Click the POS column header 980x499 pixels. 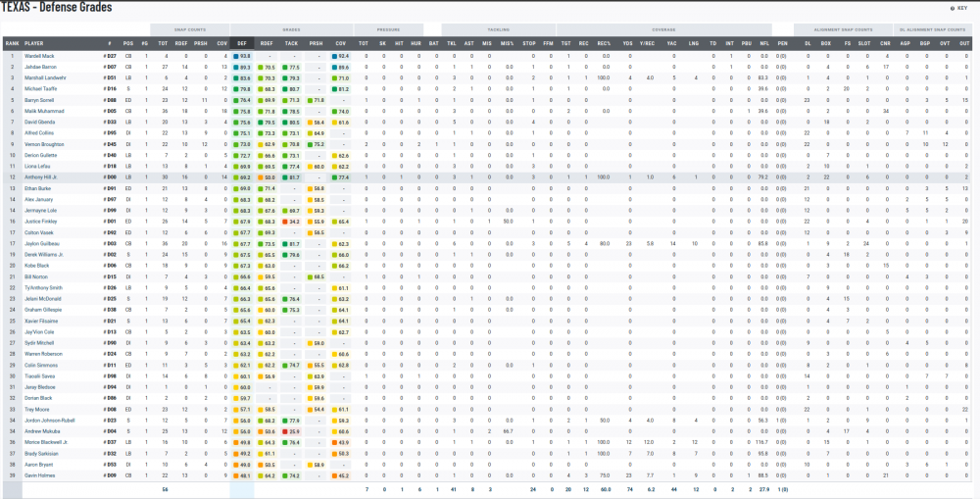point(128,43)
